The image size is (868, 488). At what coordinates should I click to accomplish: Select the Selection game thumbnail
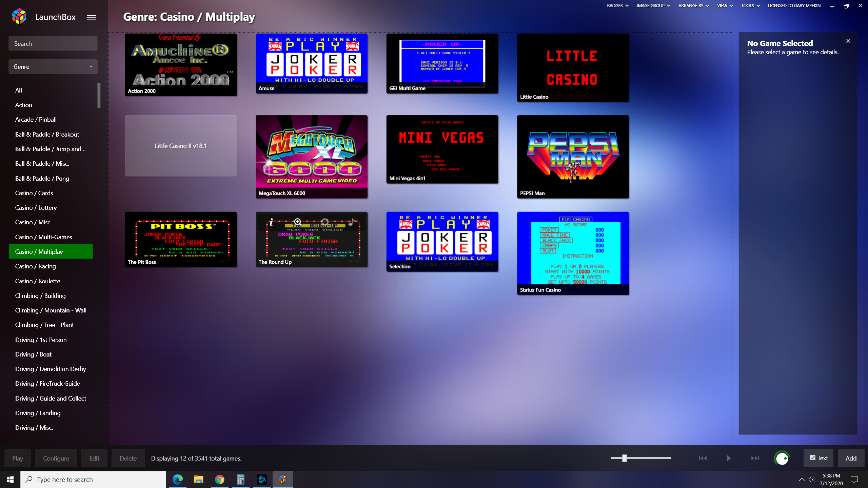click(442, 241)
